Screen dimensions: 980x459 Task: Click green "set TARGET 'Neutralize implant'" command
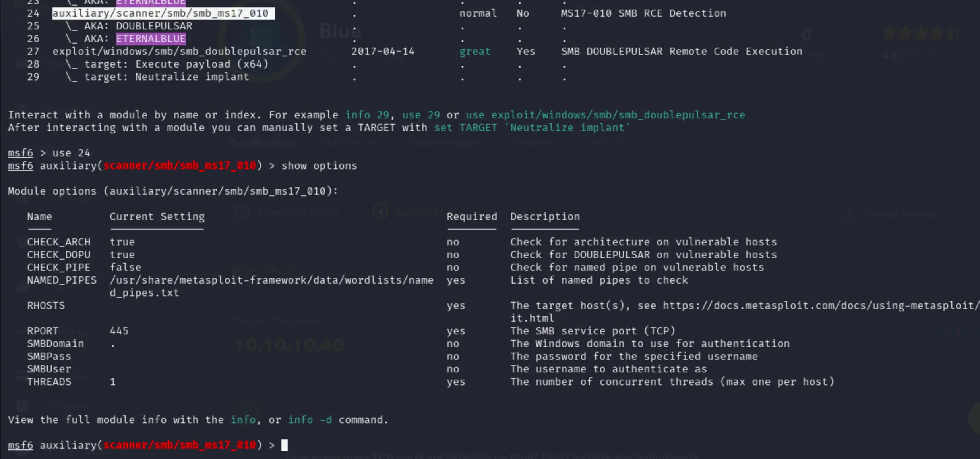click(x=532, y=128)
